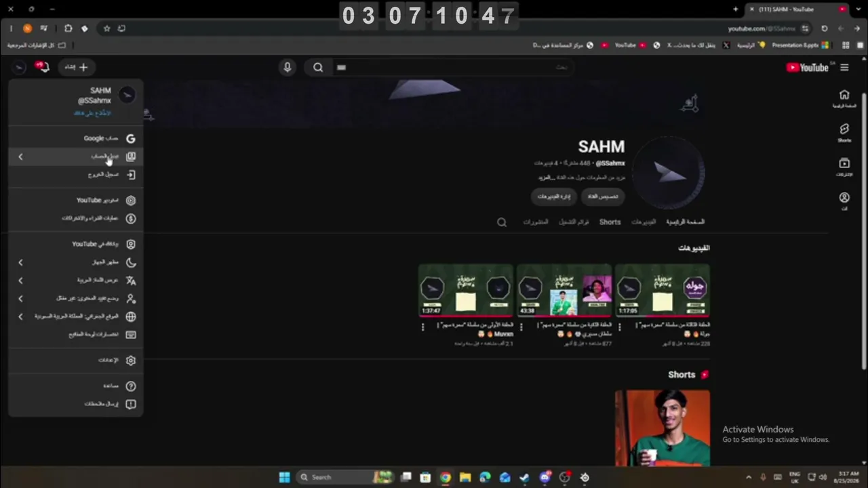The width and height of the screenshot is (868, 488).
Task: Open Help in the account menu
Action: (x=76, y=386)
